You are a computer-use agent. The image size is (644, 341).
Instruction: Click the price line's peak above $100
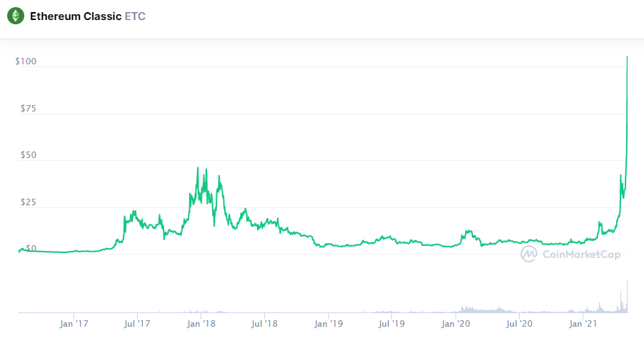pyautogui.click(x=627, y=57)
